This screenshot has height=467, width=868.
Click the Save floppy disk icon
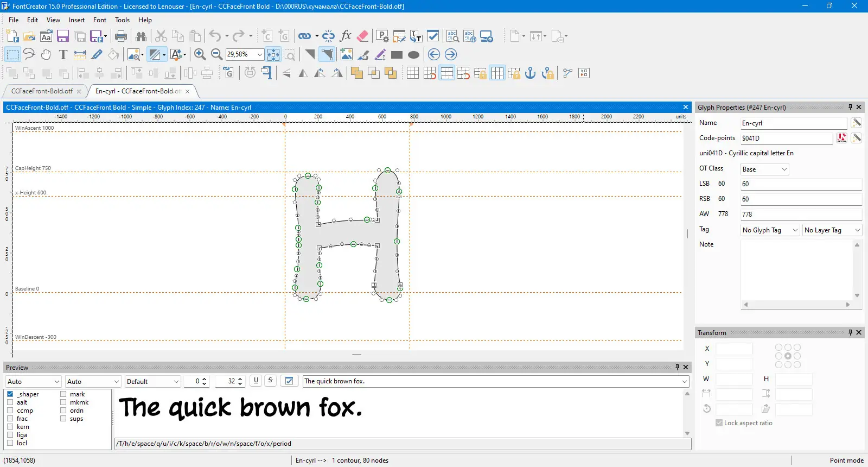[x=63, y=36]
